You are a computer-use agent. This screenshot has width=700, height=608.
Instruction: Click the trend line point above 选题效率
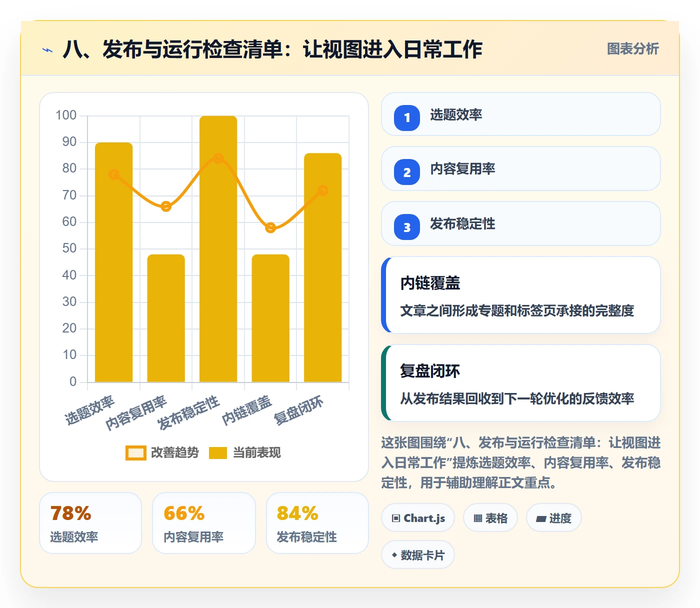[x=114, y=174]
